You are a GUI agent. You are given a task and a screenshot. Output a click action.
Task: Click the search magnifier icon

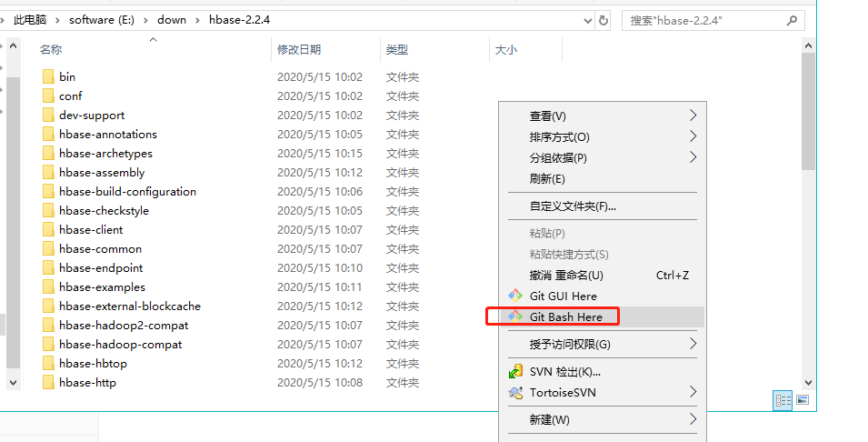point(793,21)
